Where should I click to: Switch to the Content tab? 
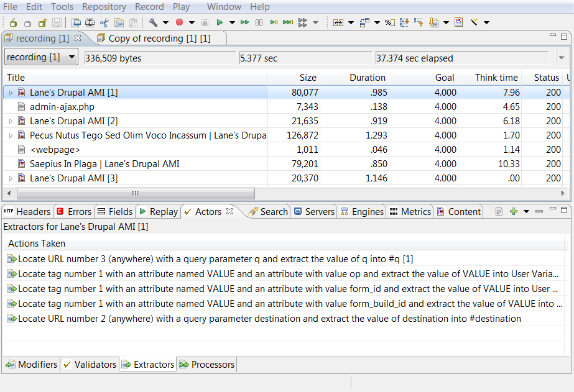(459, 212)
